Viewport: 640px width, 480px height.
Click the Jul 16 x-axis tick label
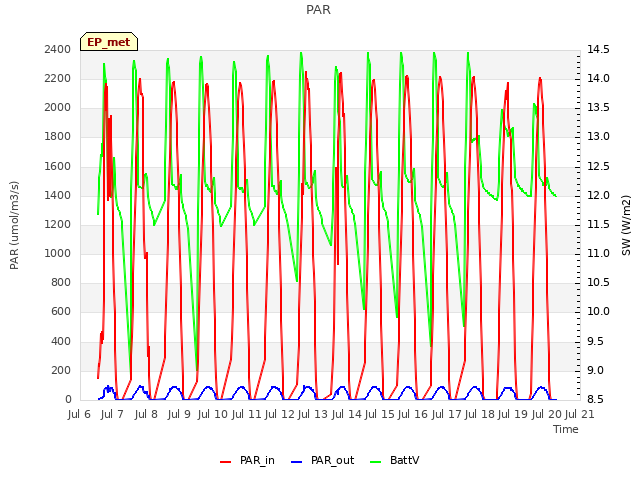413,415
